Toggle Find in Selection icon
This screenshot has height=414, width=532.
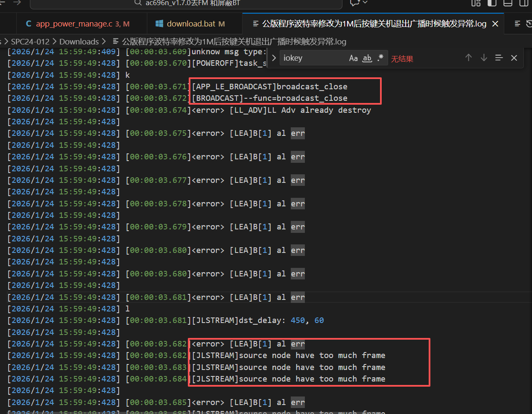499,58
